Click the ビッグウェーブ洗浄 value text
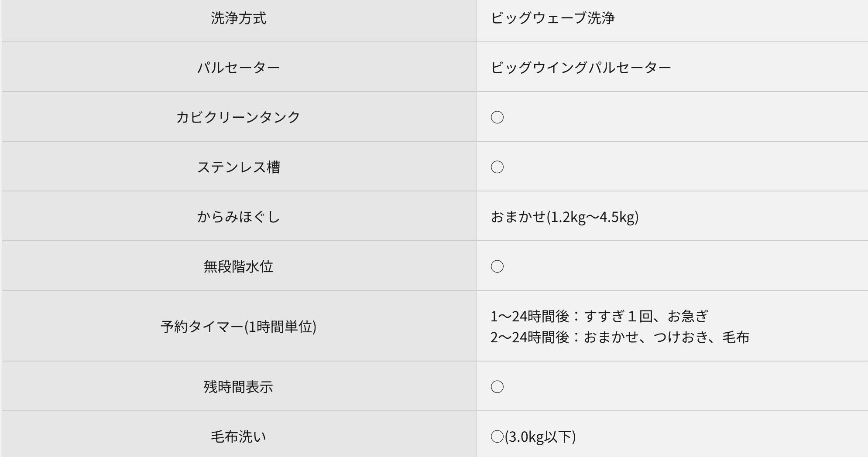 552,18
